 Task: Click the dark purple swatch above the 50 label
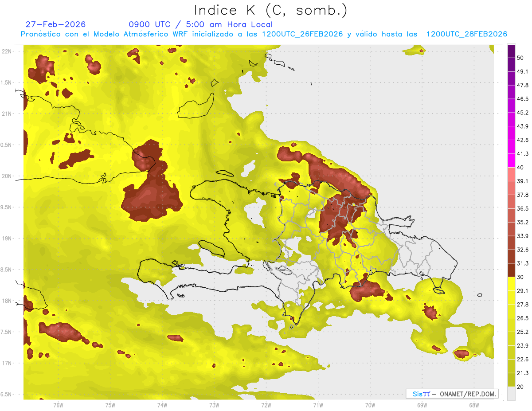(512, 51)
